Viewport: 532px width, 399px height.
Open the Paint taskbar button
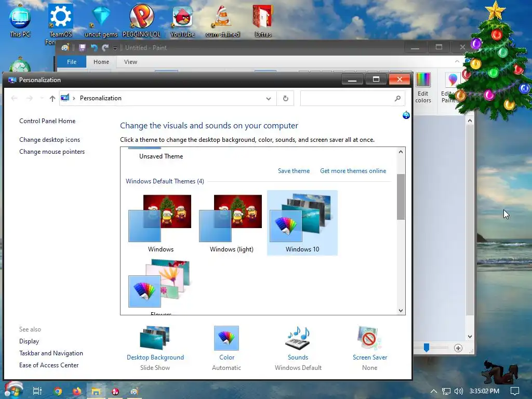point(135,391)
